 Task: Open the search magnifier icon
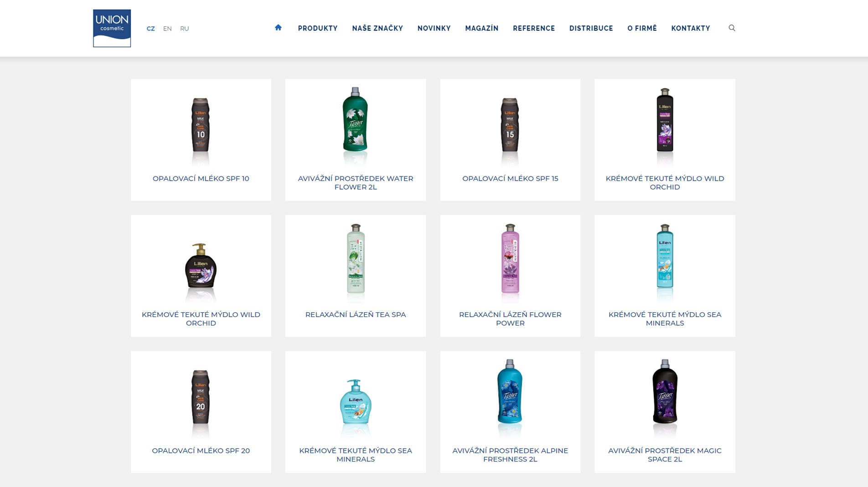[x=732, y=28]
